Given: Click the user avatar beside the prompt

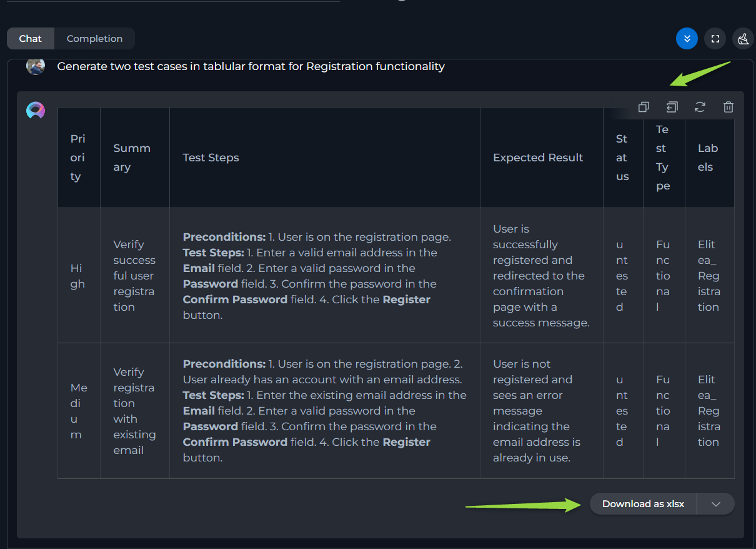Looking at the screenshot, I should (36, 66).
